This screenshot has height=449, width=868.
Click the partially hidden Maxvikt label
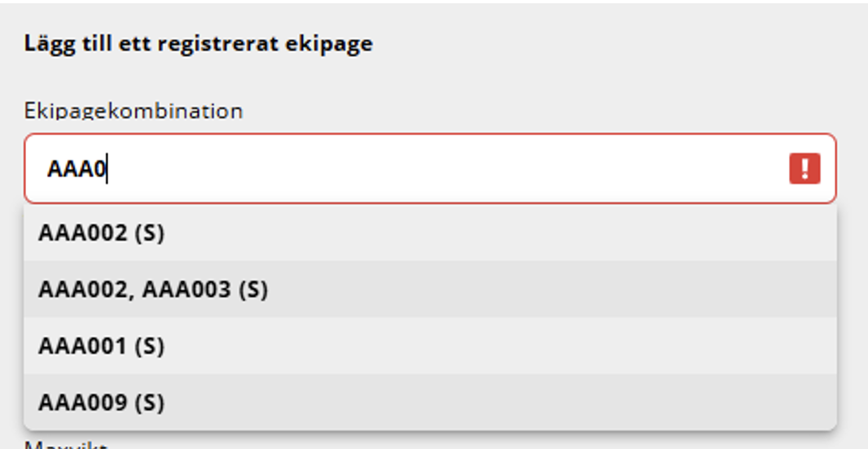tap(65, 445)
